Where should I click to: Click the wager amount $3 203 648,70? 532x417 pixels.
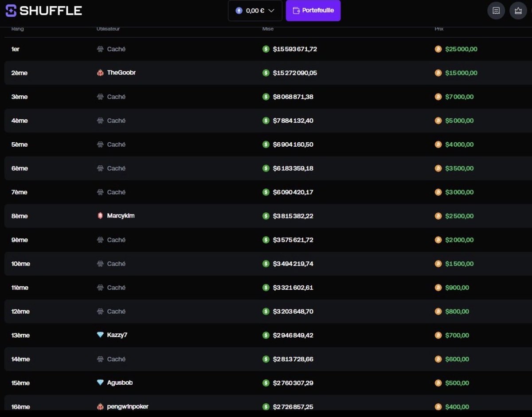tap(293, 312)
